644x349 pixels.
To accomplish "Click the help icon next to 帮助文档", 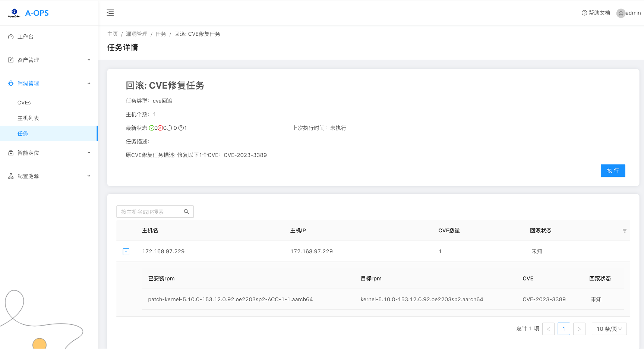I will coord(584,13).
